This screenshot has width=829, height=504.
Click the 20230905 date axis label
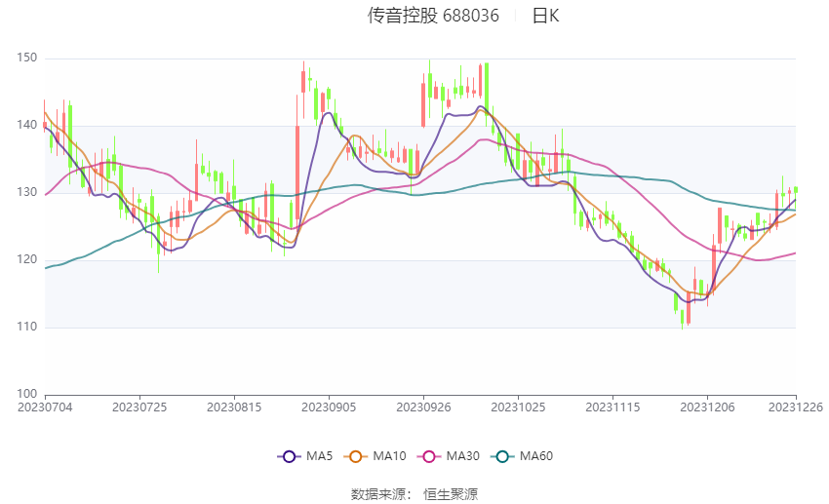pyautogui.click(x=329, y=407)
